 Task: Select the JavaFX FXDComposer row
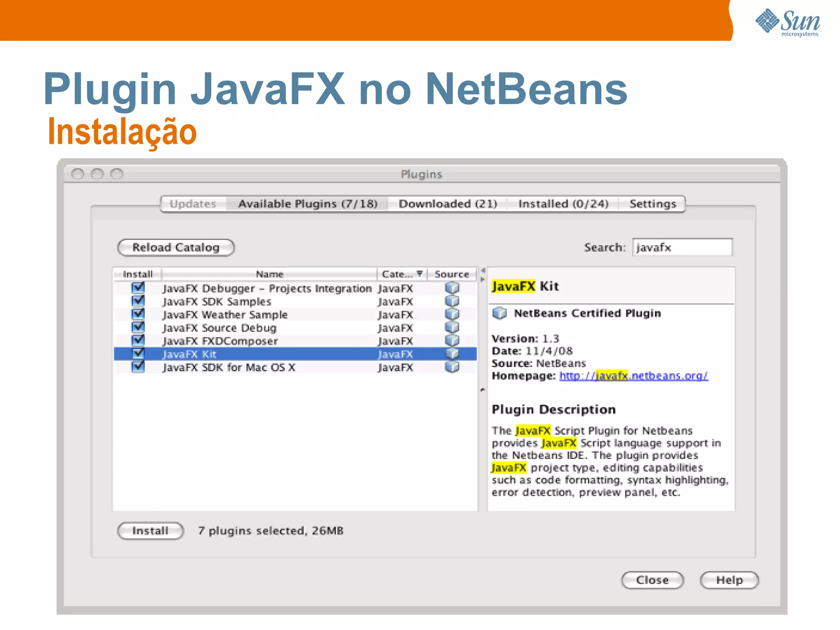[295, 341]
